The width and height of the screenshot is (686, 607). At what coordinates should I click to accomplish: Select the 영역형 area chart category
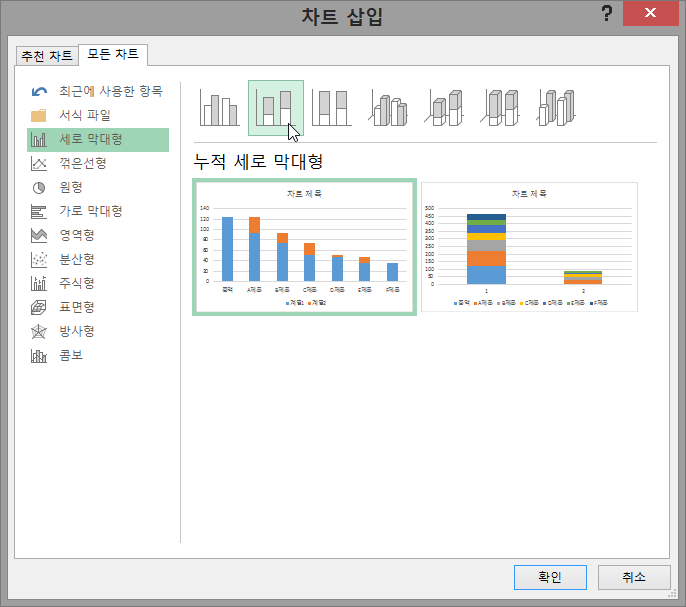(76, 235)
